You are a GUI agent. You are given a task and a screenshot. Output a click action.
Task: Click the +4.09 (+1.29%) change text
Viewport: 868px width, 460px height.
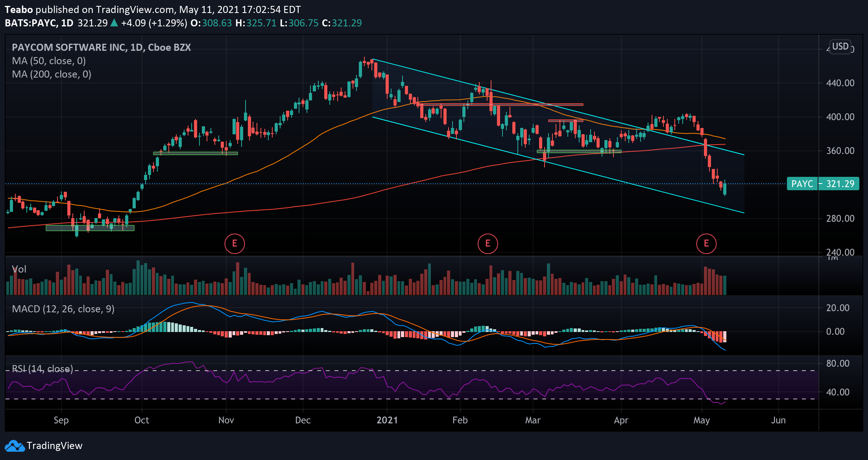[x=154, y=23]
